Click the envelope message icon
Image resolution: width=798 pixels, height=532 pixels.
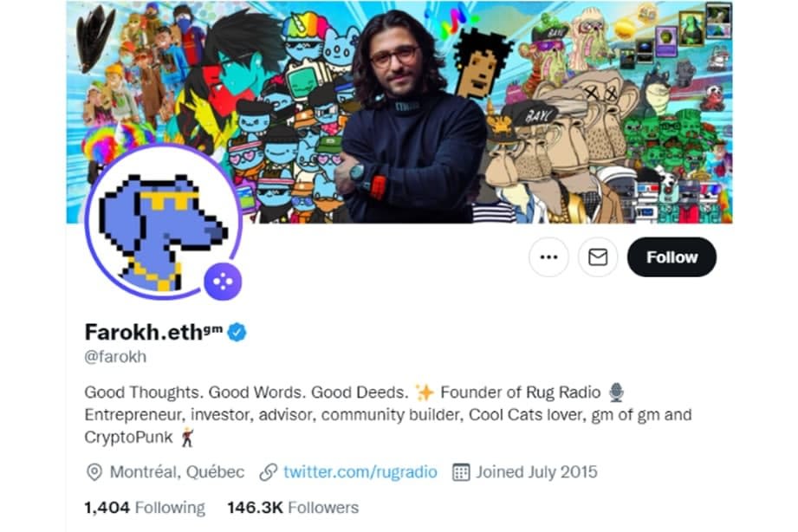598,257
